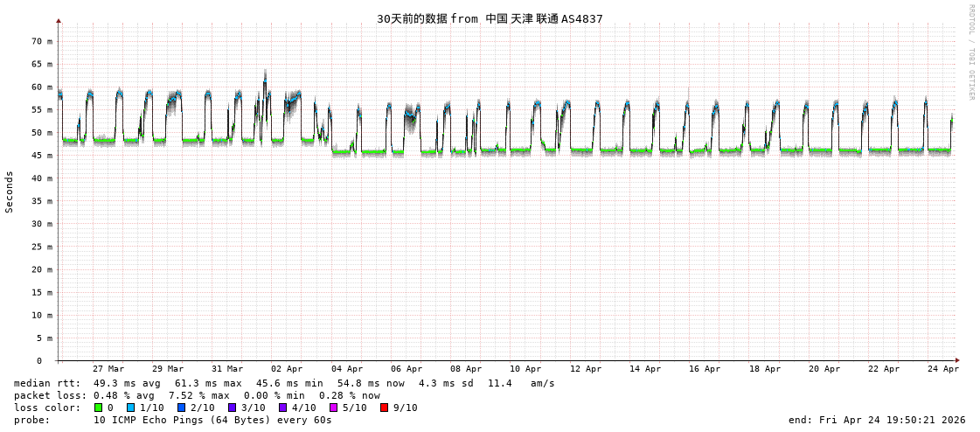
Task: Click the median rtt statistics line
Action: pyautogui.click(x=284, y=383)
